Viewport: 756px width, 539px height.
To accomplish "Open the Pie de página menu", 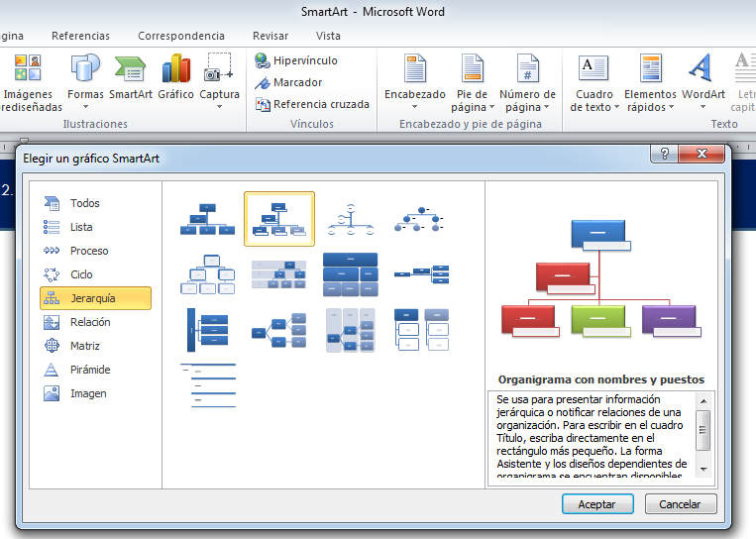I will [x=473, y=83].
